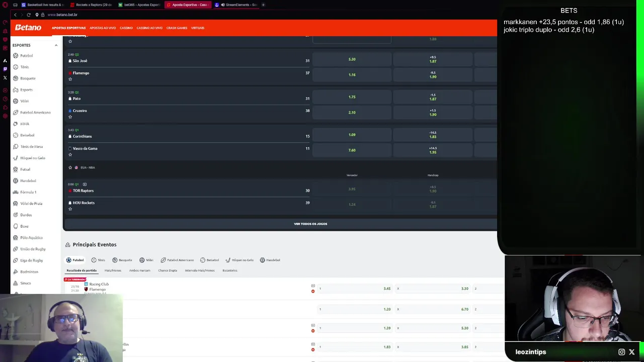Viewport: 644px width, 362px height.
Task: Select the Mais/Menos market tab
Action: click(113, 270)
